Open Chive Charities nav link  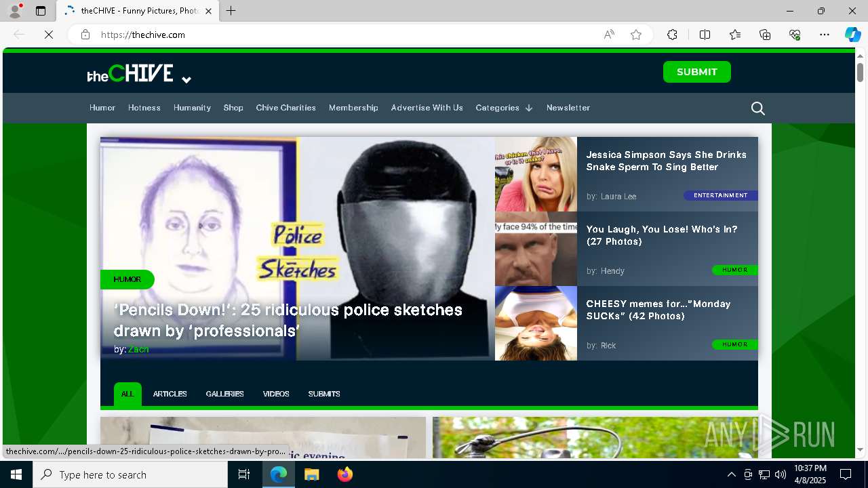[285, 108]
